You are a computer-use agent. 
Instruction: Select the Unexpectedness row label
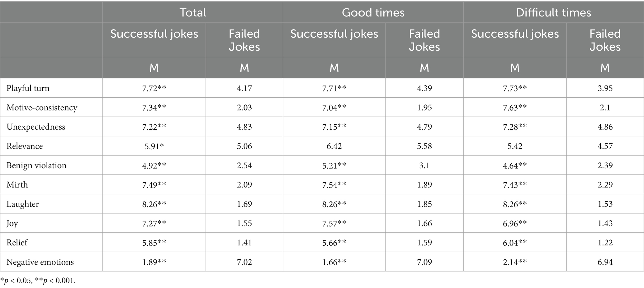(36, 127)
